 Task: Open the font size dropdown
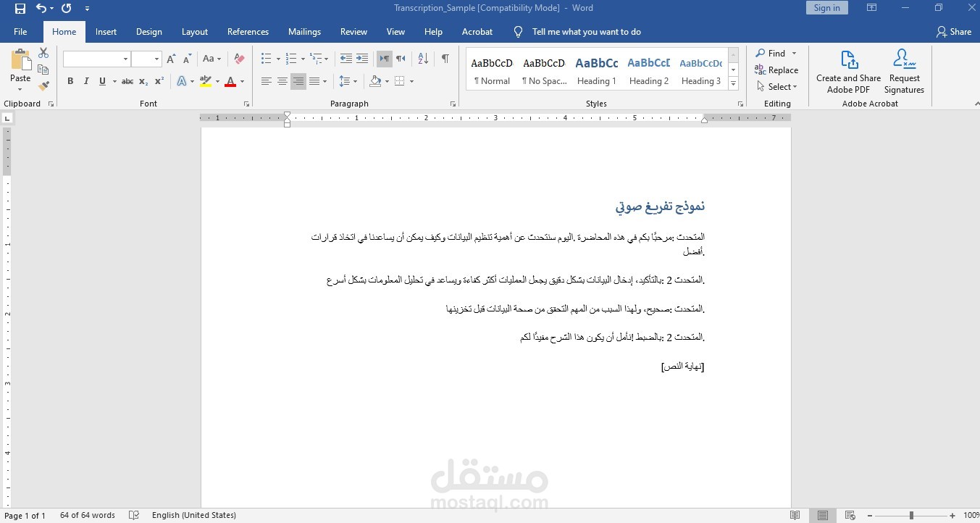coord(156,59)
